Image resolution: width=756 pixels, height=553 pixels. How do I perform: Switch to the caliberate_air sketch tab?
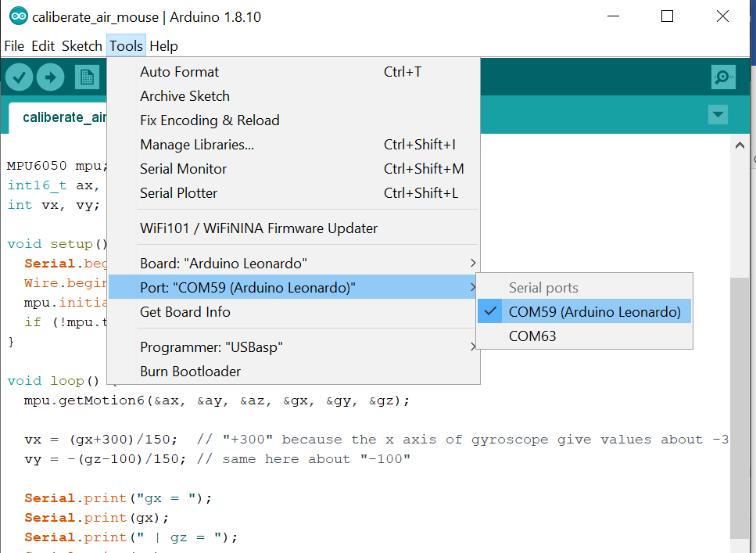tap(58, 118)
